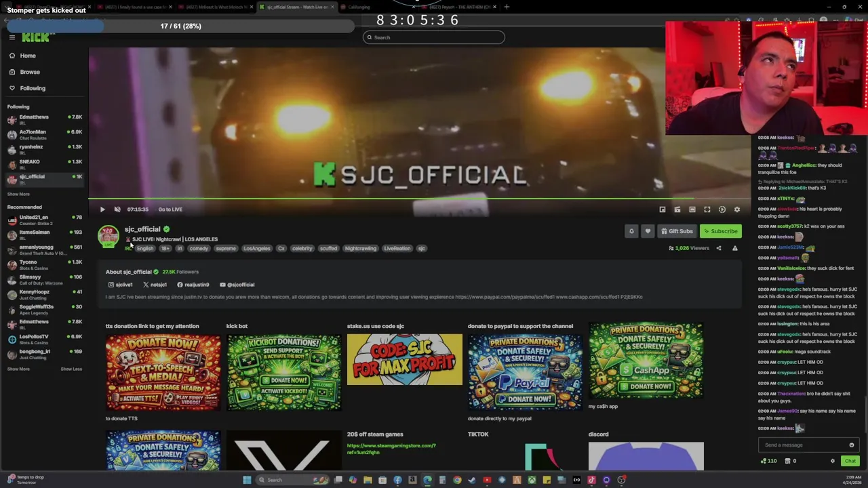Open new browser tab with plus button
Screen dimensions: 868x488
(x=507, y=7)
